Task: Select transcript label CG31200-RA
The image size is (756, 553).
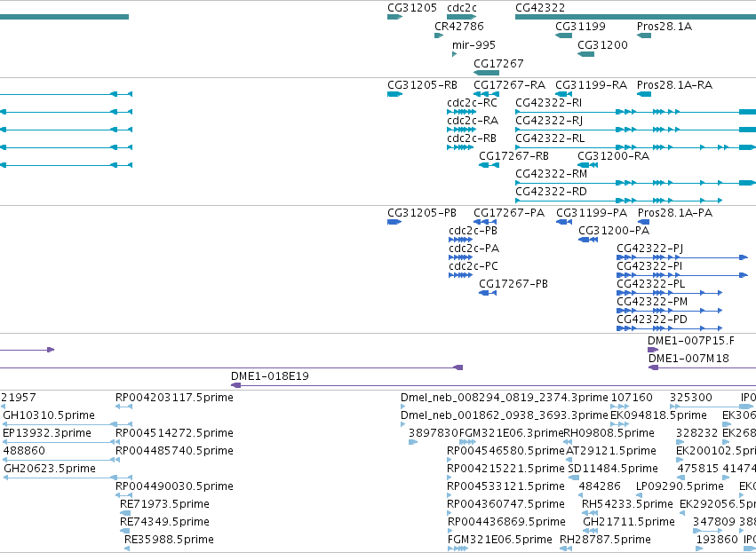Action: coord(614,156)
